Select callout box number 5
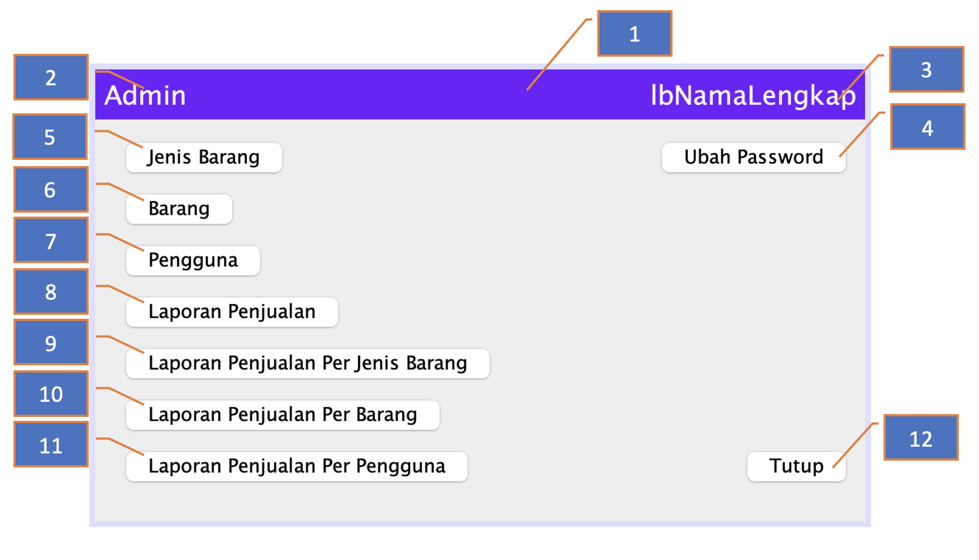979x560 pixels. (50, 137)
